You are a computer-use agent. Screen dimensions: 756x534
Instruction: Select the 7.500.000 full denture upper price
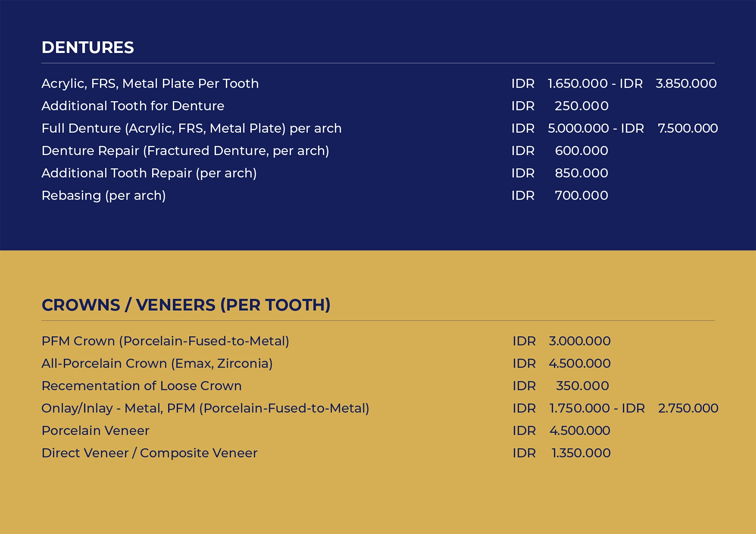687,128
